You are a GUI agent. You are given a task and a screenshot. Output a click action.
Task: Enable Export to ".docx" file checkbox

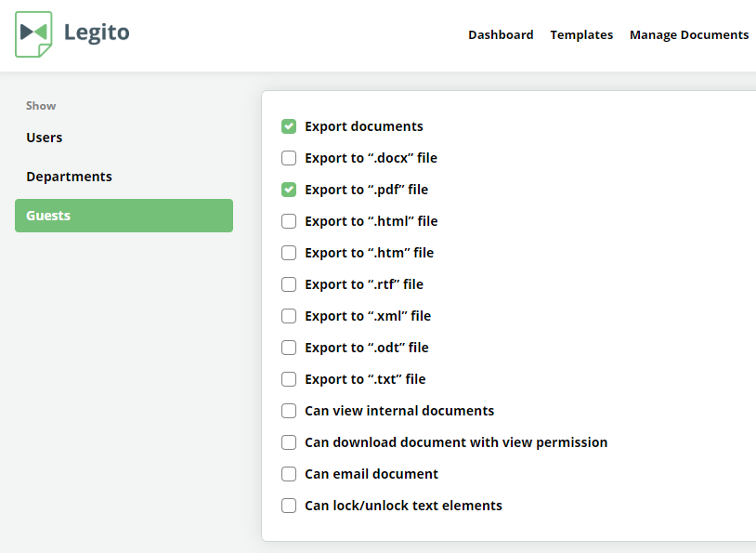(x=289, y=158)
